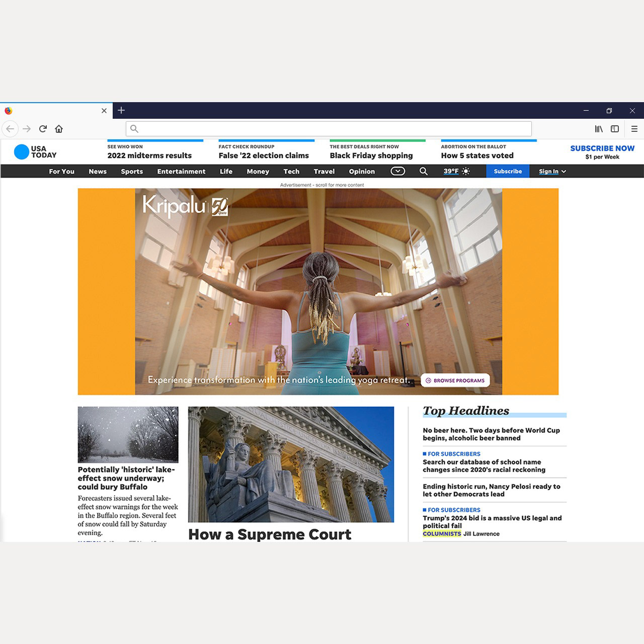The height and width of the screenshot is (644, 644).
Task: Click the browser forward arrow
Action: point(27,129)
